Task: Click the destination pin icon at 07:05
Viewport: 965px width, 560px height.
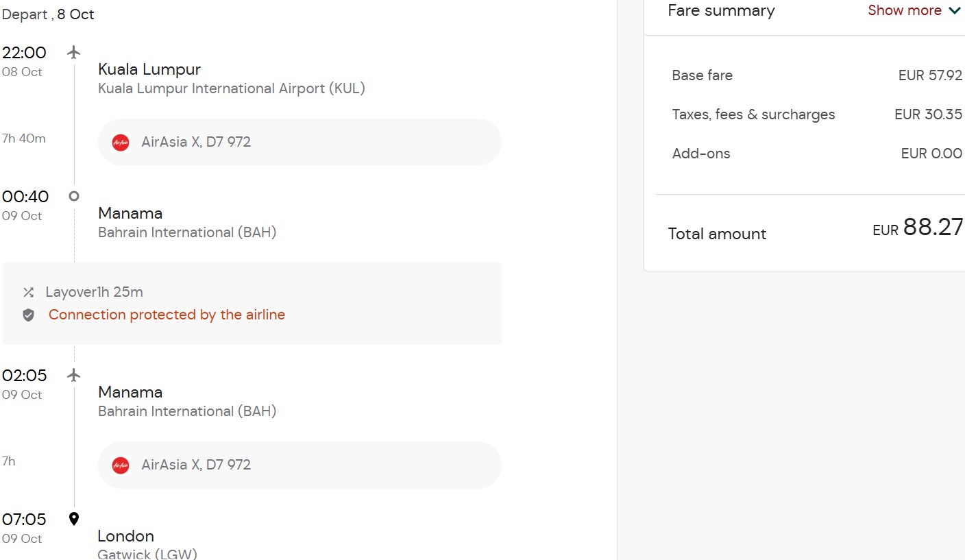Action: 74,519
